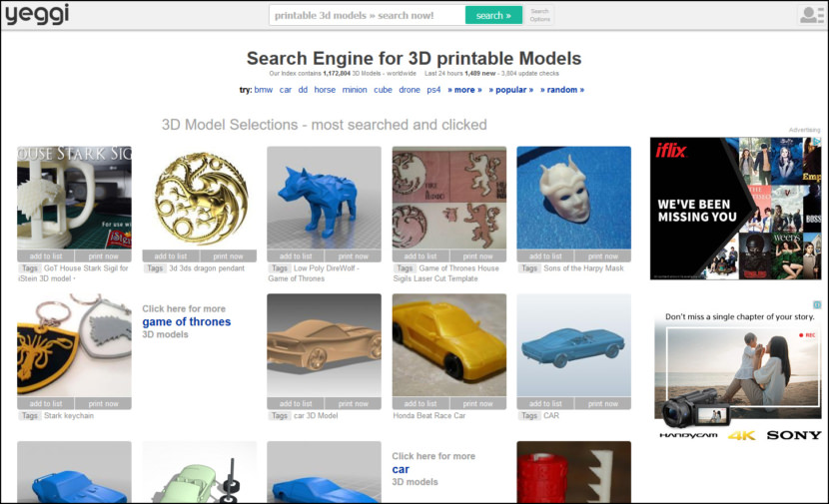The width and height of the screenshot is (829, 504).
Task: Click "print now" under Low Poly DireWolf
Action: coord(353,256)
